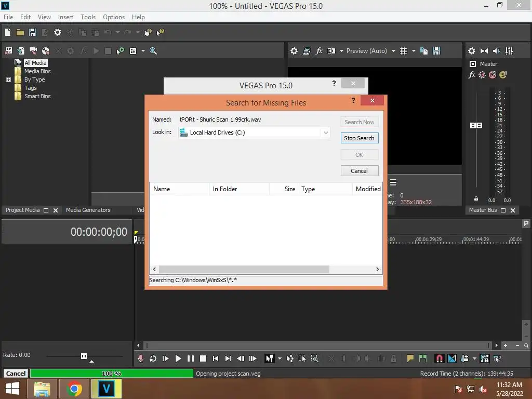Image resolution: width=532 pixels, height=399 pixels.
Task: Click the Modified column header
Action: (x=368, y=189)
